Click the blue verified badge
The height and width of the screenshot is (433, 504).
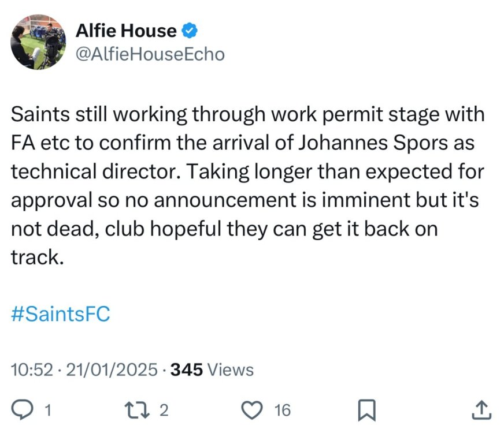(190, 29)
